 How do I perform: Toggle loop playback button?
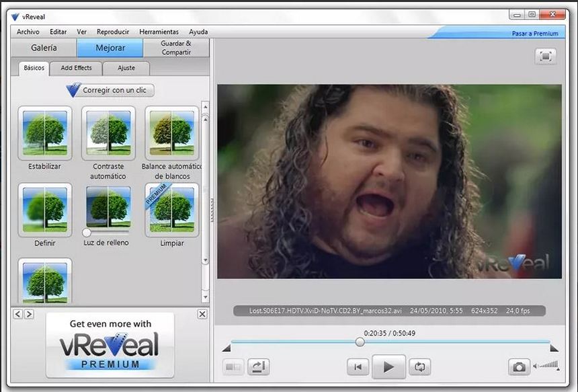(x=419, y=367)
